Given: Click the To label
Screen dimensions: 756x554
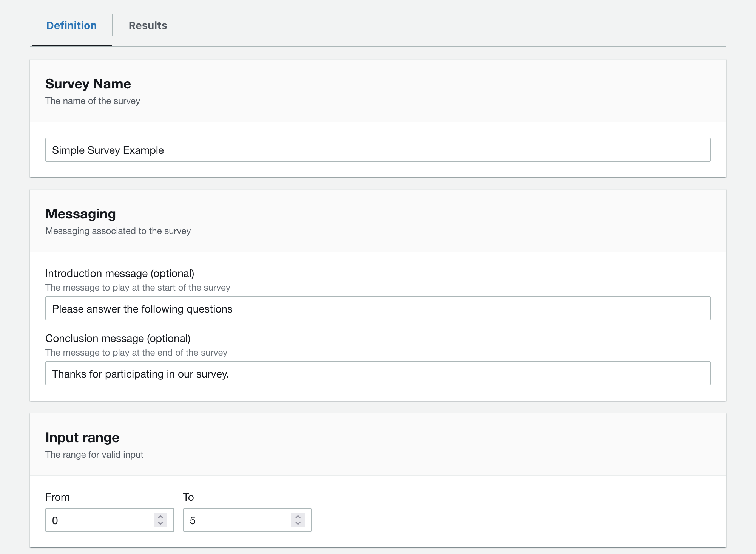Looking at the screenshot, I should pos(188,497).
